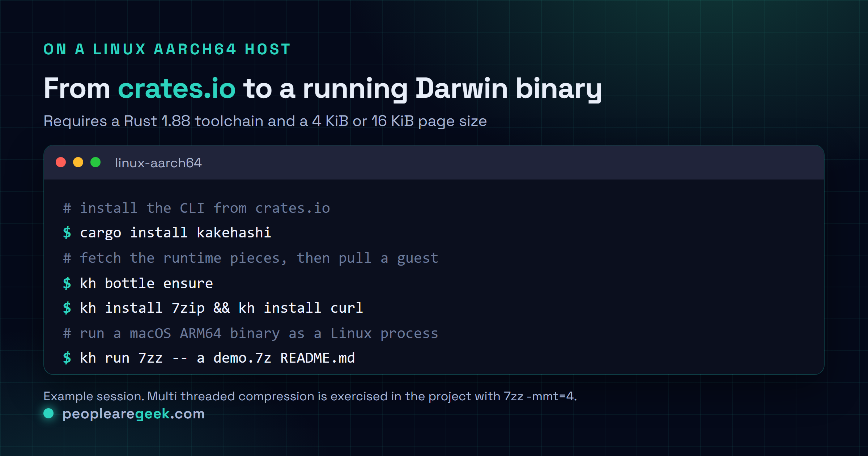Viewport: 868px width, 456px height.
Task: Open the peoplearegeek.com link
Action: [x=133, y=414]
